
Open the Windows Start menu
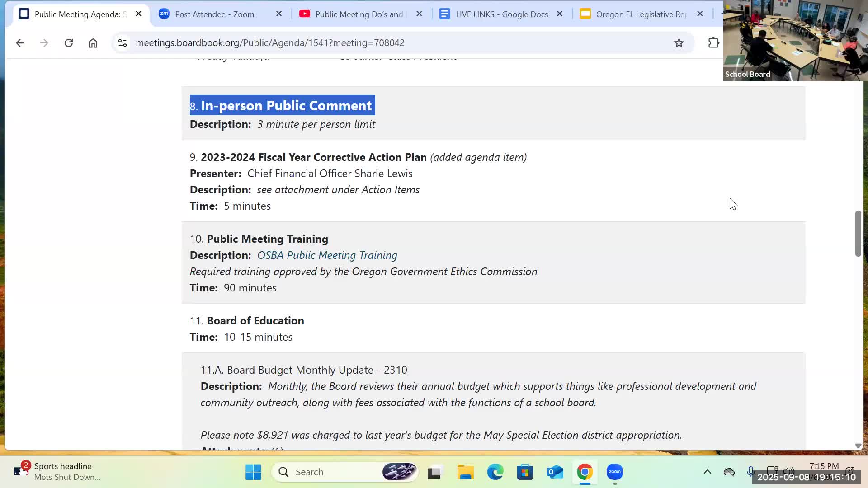click(x=253, y=472)
